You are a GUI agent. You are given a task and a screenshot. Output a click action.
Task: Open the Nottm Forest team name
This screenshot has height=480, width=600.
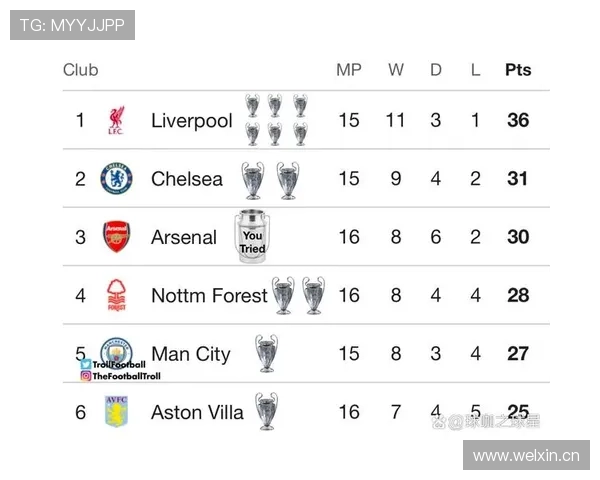click(x=209, y=295)
